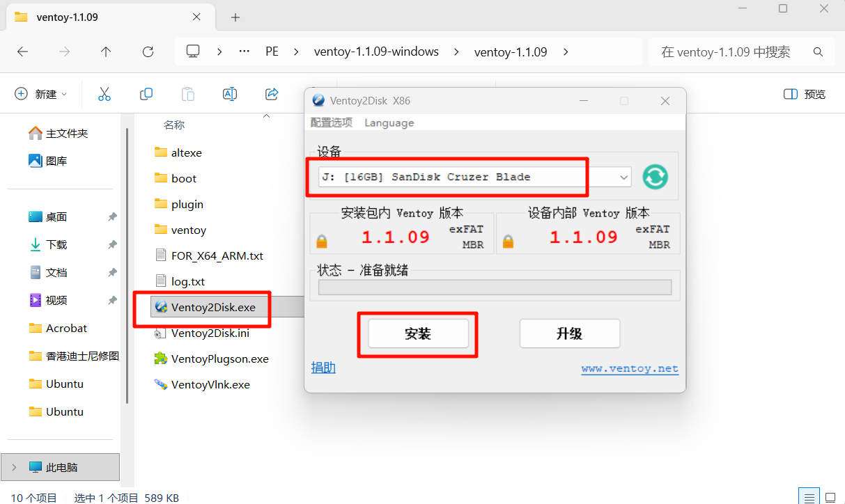Image resolution: width=845 pixels, height=504 pixels.
Task: Select PE in the address breadcrumb
Action: (x=272, y=52)
